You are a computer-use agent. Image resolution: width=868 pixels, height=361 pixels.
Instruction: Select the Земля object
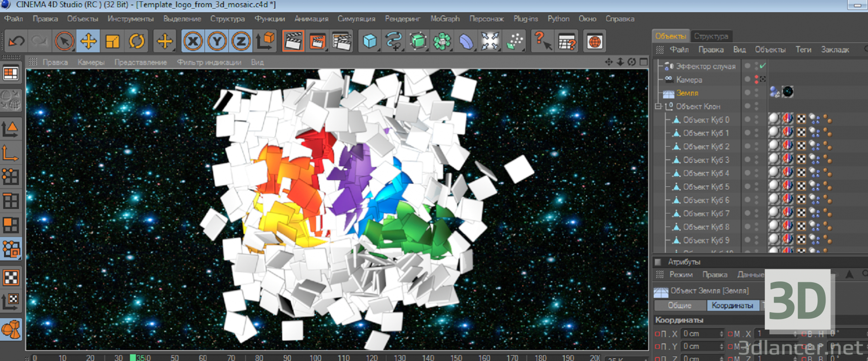687,93
